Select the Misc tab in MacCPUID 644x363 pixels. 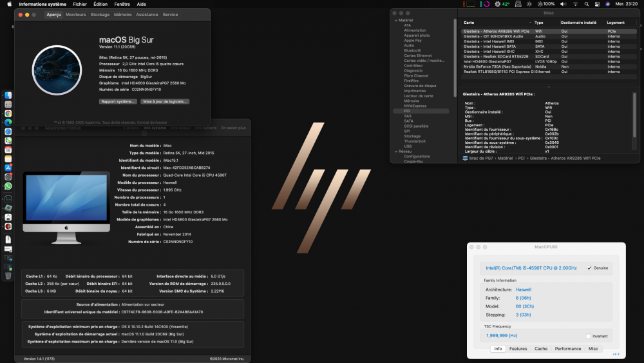pos(593,349)
